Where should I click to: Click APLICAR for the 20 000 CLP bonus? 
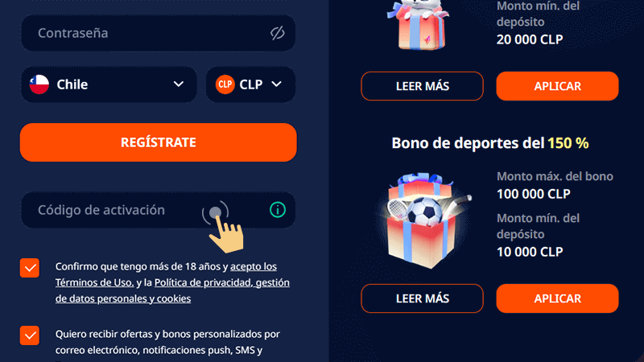point(557,86)
